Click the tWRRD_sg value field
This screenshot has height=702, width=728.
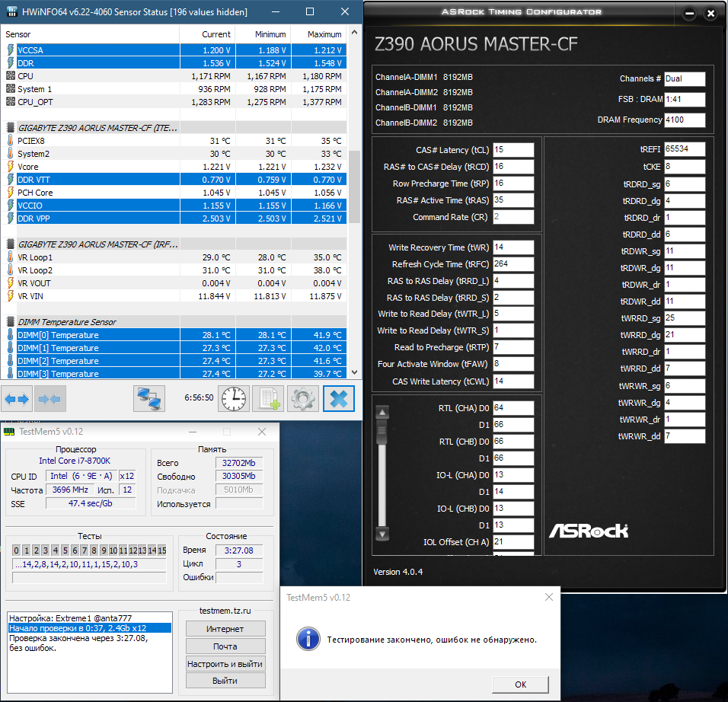pyautogui.click(x=685, y=318)
